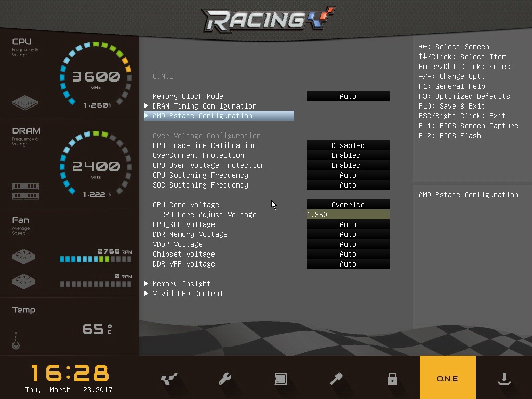Open the Chipset chip icon
The width and height of the screenshot is (532, 399).
click(281, 379)
